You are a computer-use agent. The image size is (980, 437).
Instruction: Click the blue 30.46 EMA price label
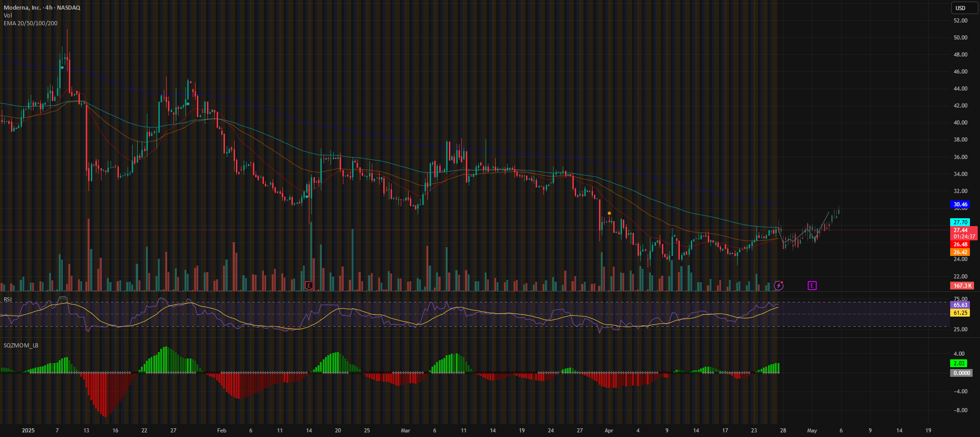click(960, 204)
